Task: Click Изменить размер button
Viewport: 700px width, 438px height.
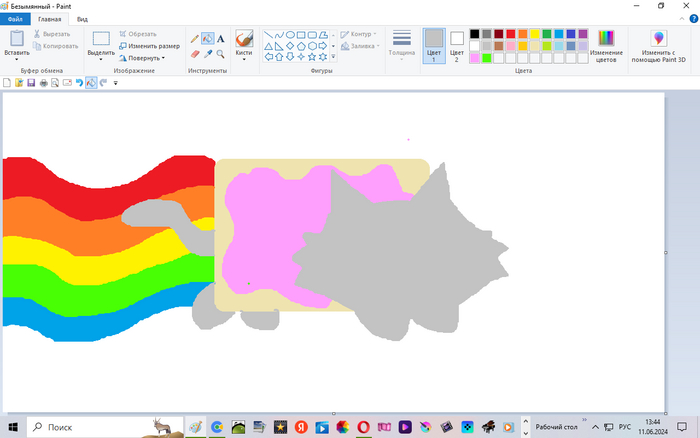Action: point(149,46)
